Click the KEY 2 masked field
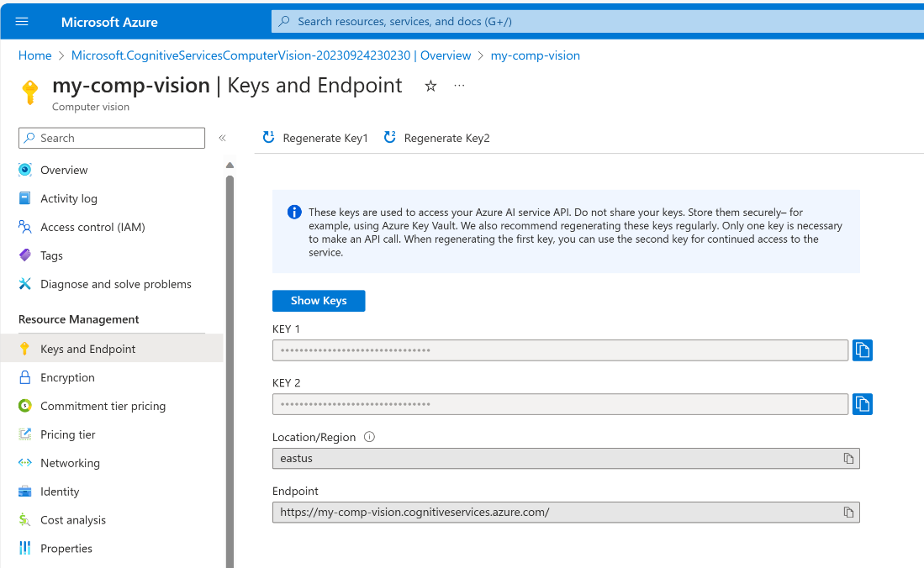The width and height of the screenshot is (924, 568). [560, 404]
